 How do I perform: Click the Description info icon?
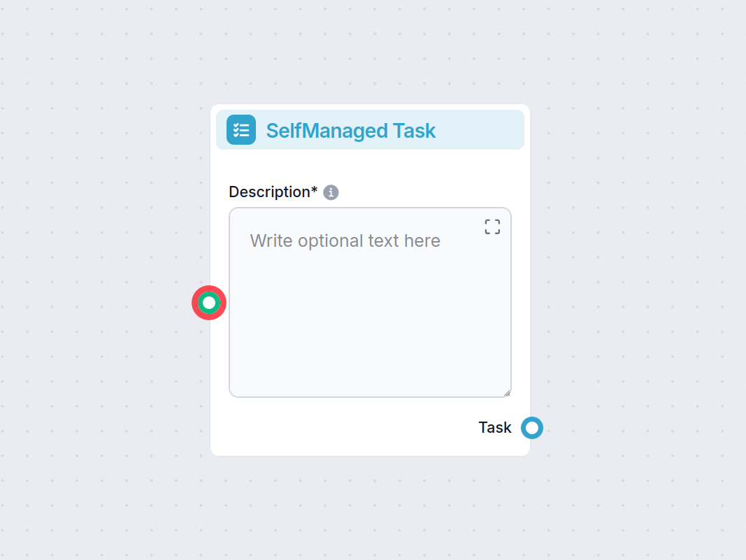[331, 192]
